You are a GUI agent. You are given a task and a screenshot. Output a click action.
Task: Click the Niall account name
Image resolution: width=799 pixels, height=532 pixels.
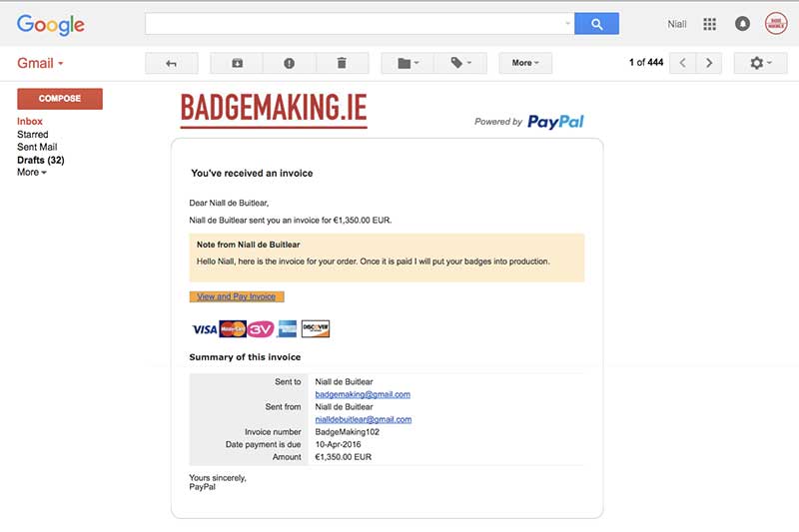point(677,24)
